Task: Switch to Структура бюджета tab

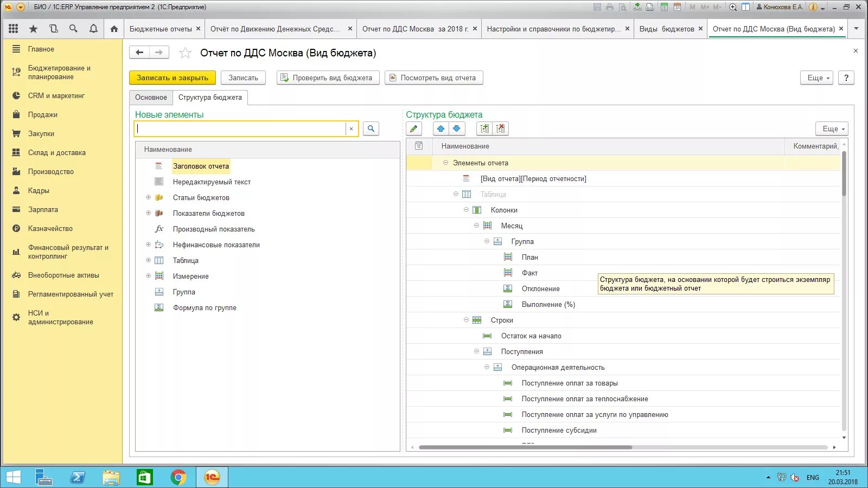Action: [210, 98]
